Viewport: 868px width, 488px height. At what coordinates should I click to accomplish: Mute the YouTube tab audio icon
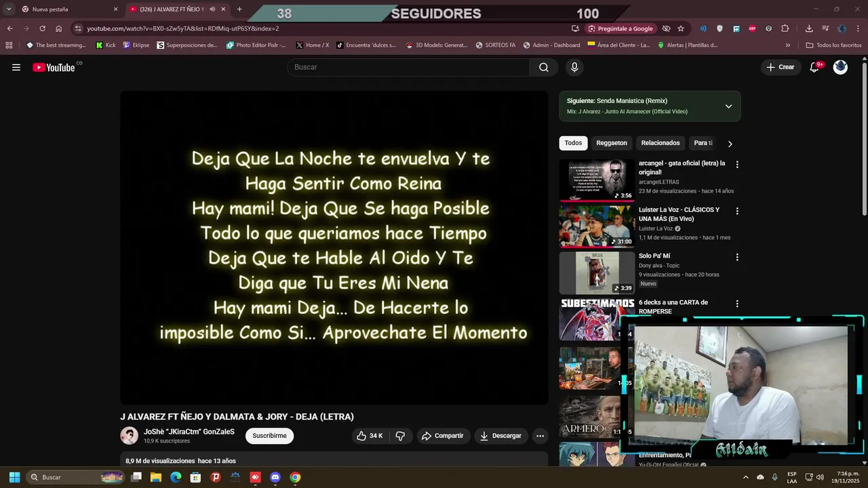click(212, 9)
